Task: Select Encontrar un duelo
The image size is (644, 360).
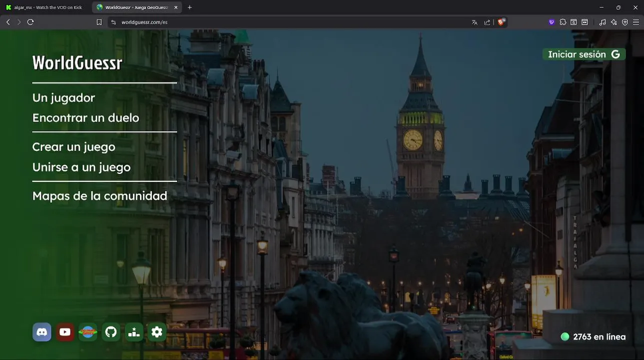Action: click(86, 118)
